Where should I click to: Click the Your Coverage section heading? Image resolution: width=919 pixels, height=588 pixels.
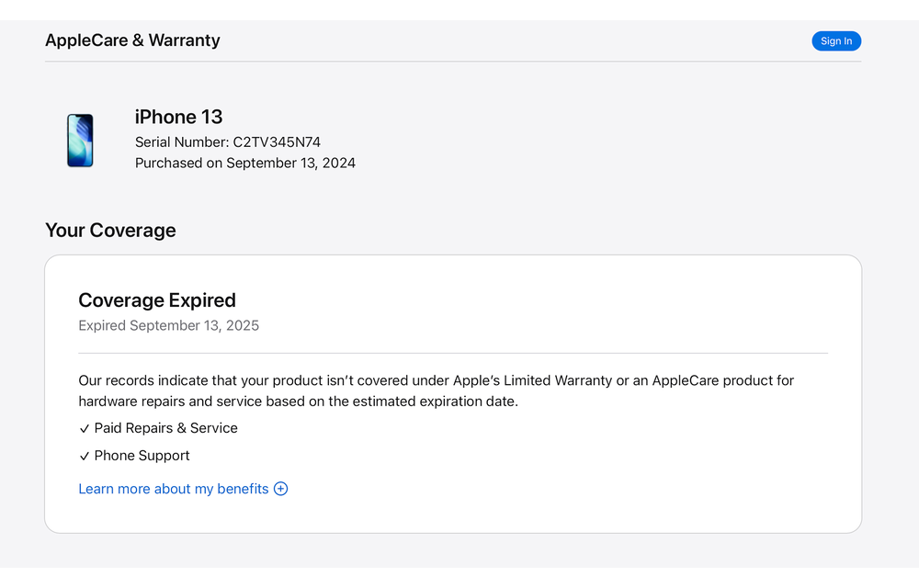[x=110, y=231]
